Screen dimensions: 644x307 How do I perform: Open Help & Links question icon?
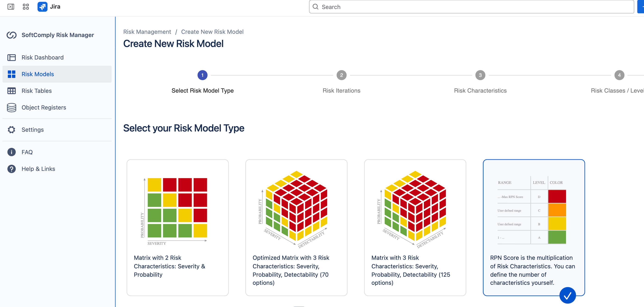[12, 169]
